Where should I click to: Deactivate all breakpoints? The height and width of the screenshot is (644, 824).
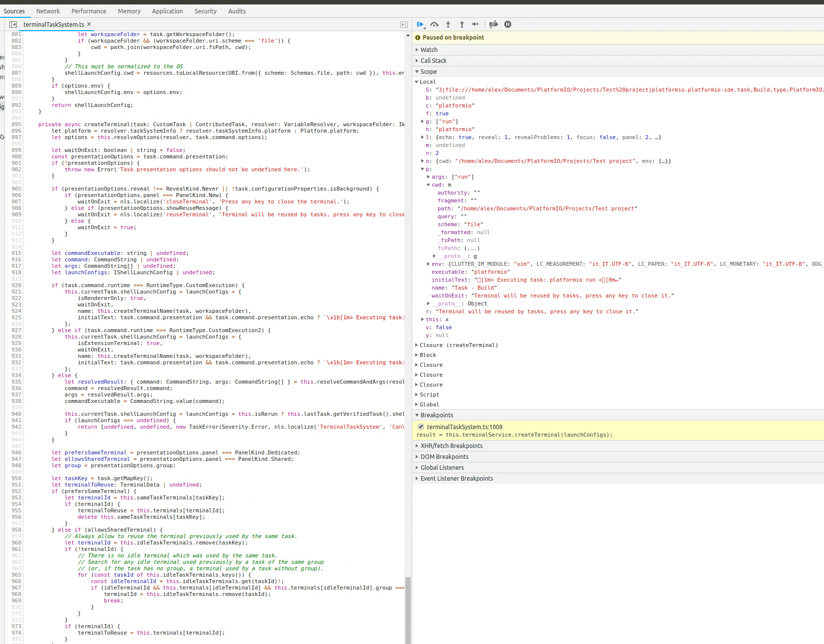(x=493, y=24)
